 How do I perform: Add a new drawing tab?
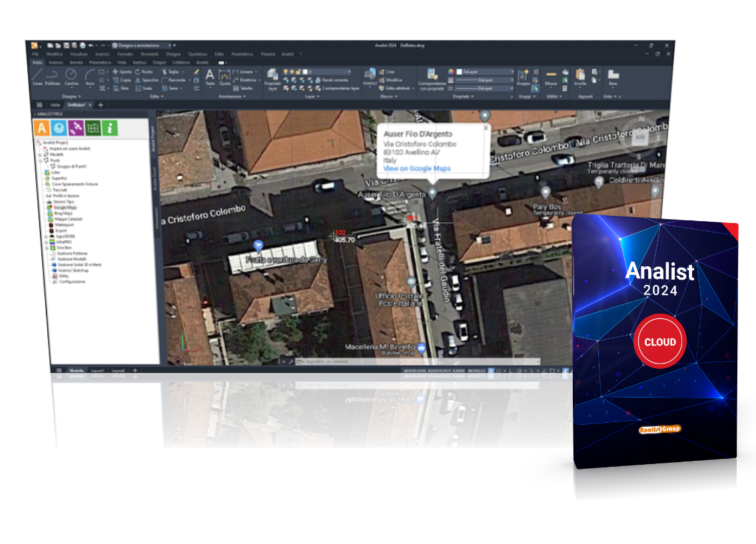[x=101, y=105]
